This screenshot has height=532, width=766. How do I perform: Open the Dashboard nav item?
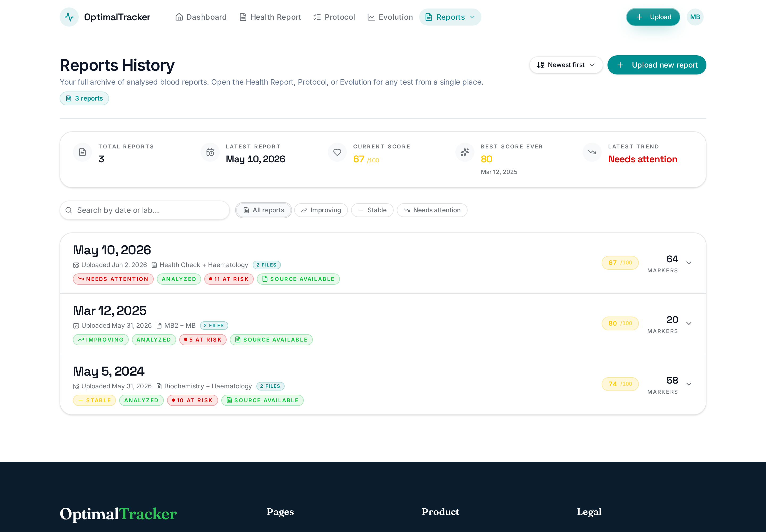(x=201, y=17)
